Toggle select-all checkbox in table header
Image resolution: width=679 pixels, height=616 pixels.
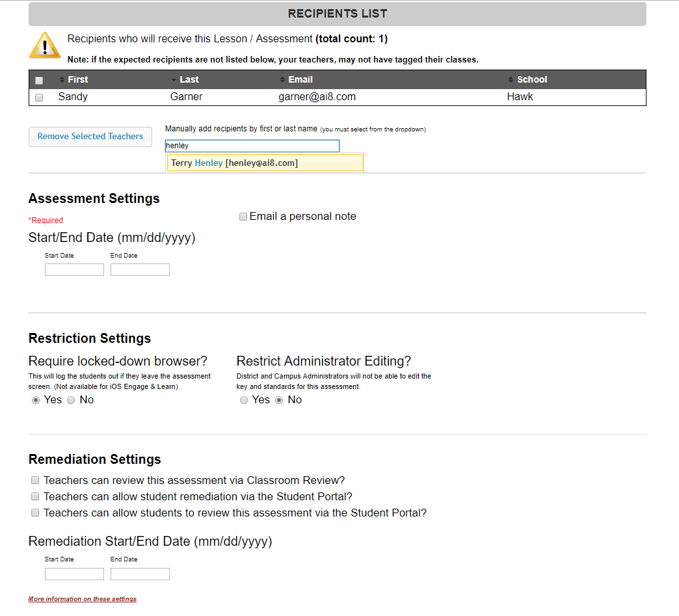39,81
